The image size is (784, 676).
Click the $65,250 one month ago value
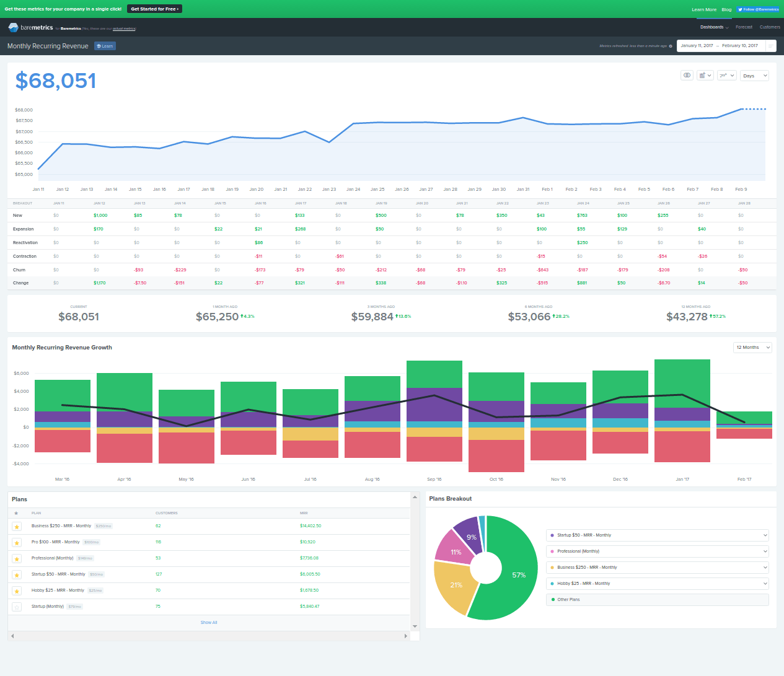point(217,317)
